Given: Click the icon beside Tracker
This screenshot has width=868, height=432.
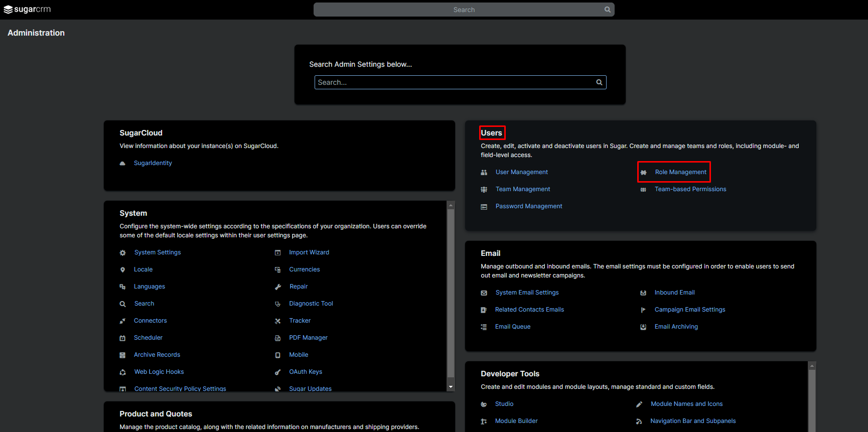Looking at the screenshot, I should click(277, 321).
